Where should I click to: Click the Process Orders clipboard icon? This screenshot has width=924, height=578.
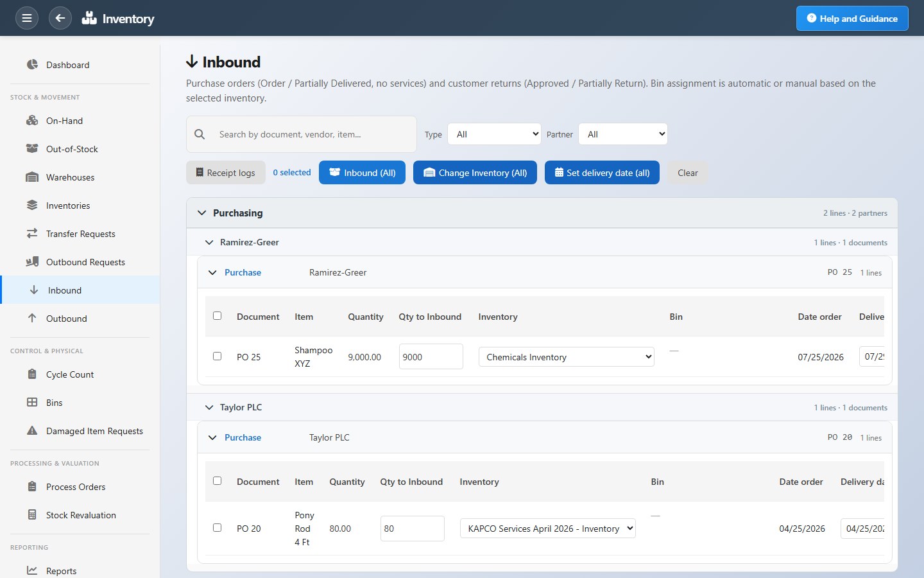point(32,486)
